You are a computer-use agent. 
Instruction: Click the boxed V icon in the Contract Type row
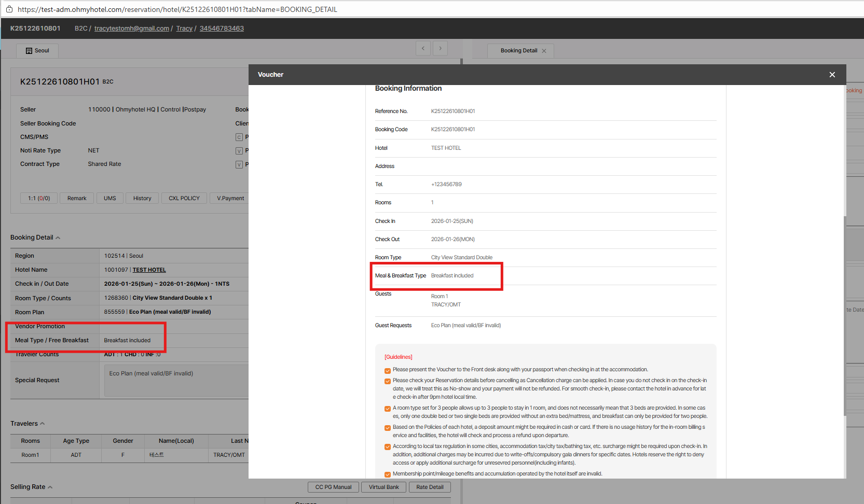tap(239, 164)
